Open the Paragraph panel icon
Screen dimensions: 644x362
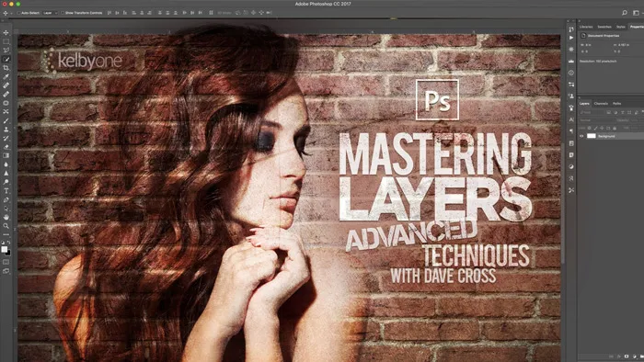[571, 130]
